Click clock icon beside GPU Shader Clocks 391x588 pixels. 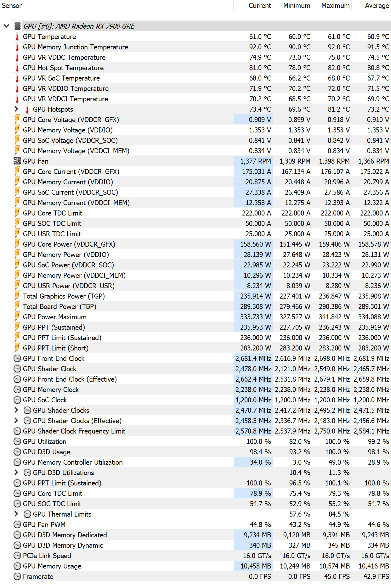[x=28, y=410]
